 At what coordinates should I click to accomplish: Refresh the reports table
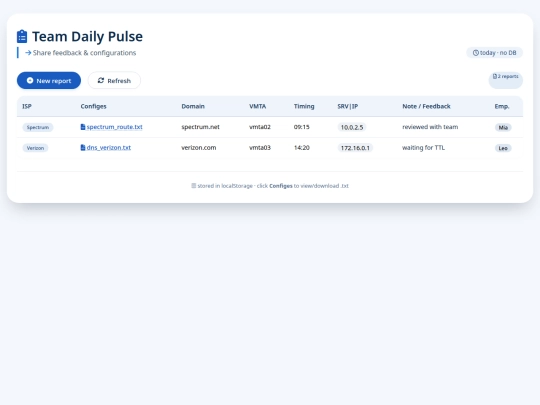click(114, 80)
